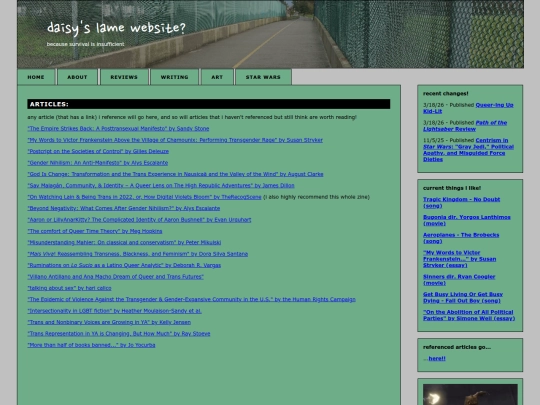Open the ART tab
This screenshot has height=405, width=540.
[217, 77]
